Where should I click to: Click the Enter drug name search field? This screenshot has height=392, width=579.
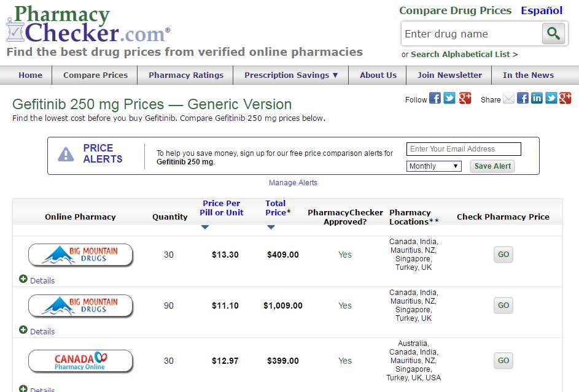coord(470,34)
